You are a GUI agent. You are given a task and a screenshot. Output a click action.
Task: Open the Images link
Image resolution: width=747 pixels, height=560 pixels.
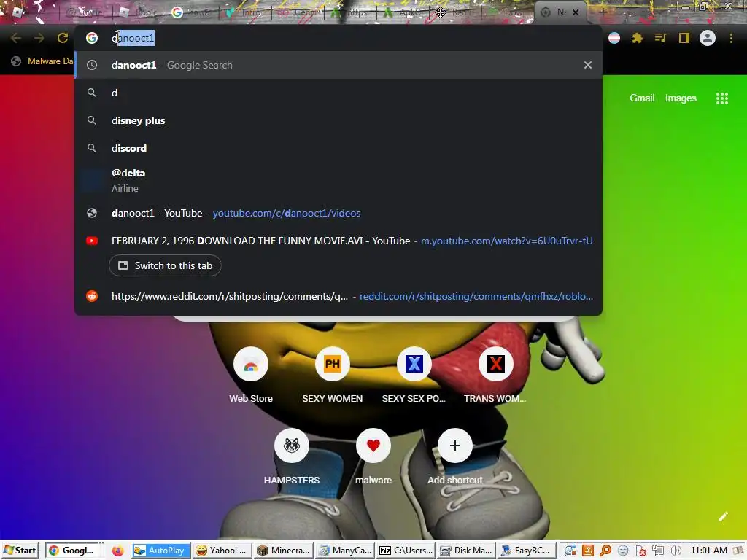click(681, 98)
